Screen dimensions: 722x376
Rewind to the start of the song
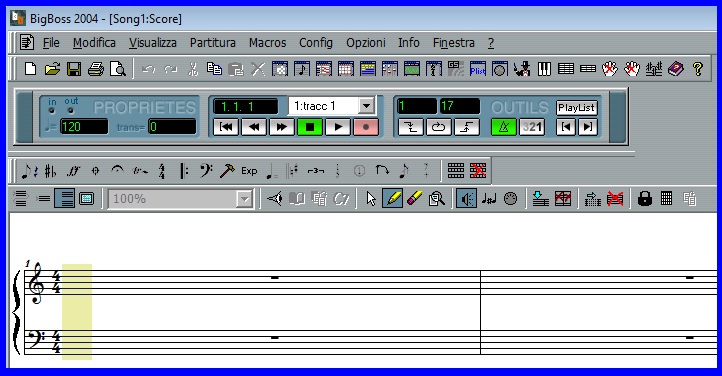[226, 127]
